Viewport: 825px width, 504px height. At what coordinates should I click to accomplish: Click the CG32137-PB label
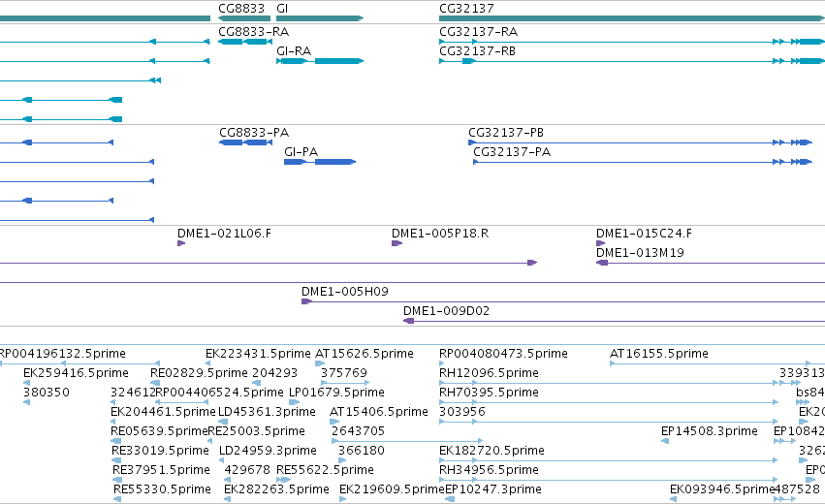(506, 133)
